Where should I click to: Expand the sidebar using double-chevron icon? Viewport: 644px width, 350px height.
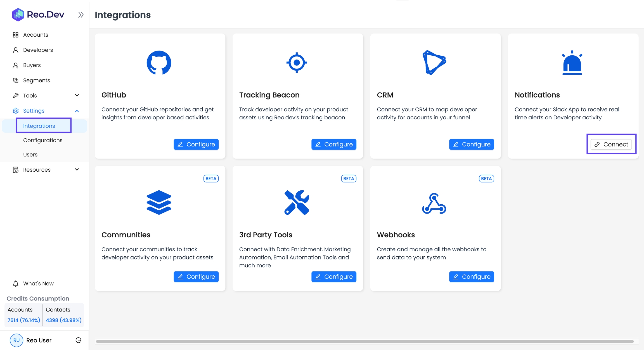(x=81, y=15)
